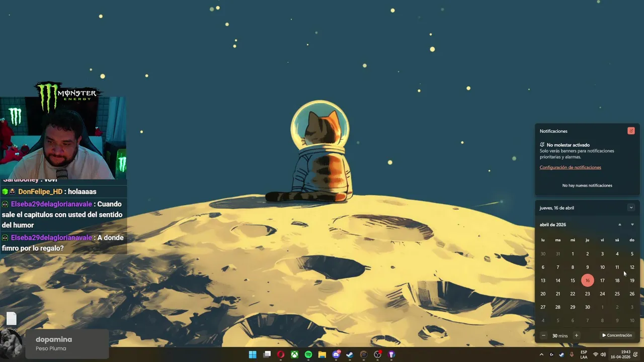Select 21 in the April calendar
This screenshot has height=362, width=644.
tap(557, 294)
